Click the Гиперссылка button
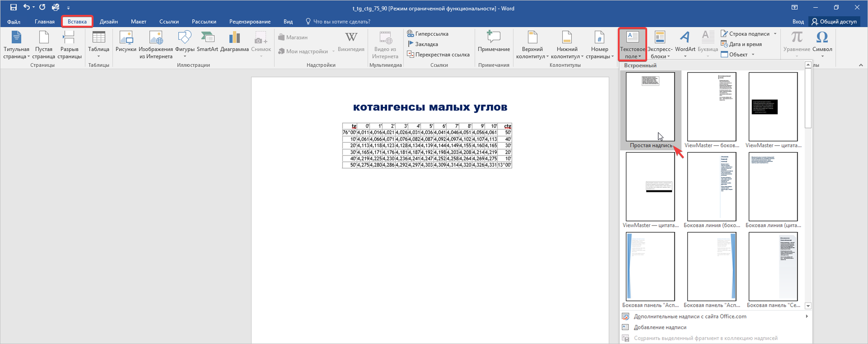This screenshot has height=344, width=868. (x=428, y=34)
